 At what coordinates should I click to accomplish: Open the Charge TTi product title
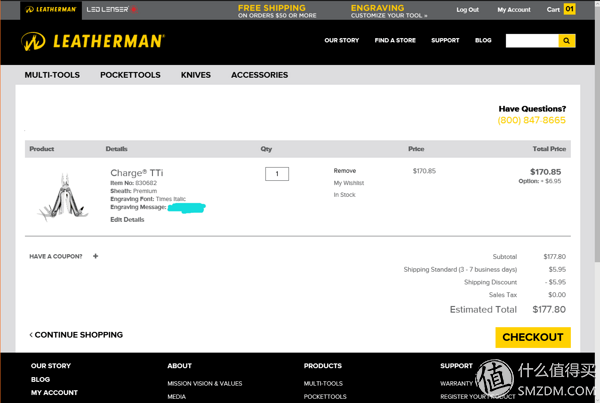(137, 173)
